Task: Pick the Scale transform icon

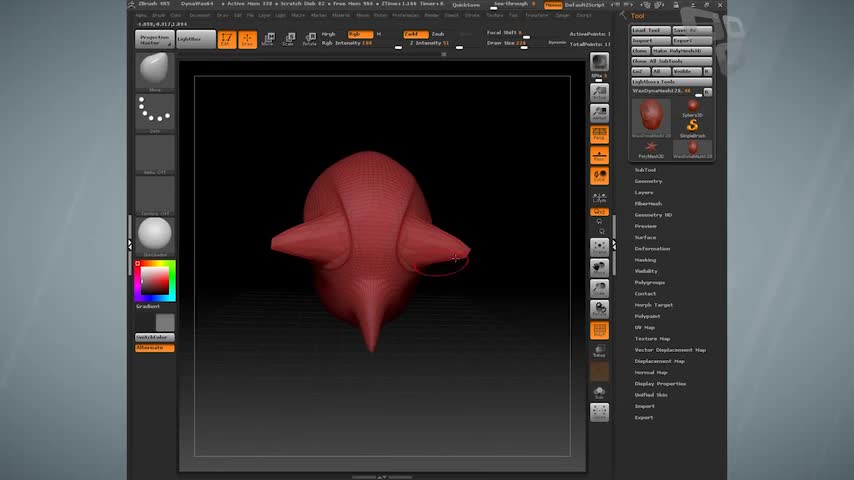Action: (288, 40)
